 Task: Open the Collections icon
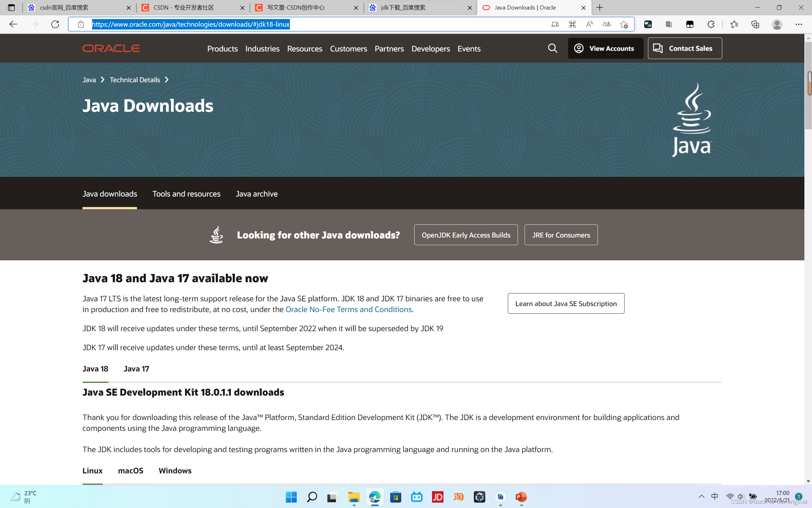click(x=755, y=24)
